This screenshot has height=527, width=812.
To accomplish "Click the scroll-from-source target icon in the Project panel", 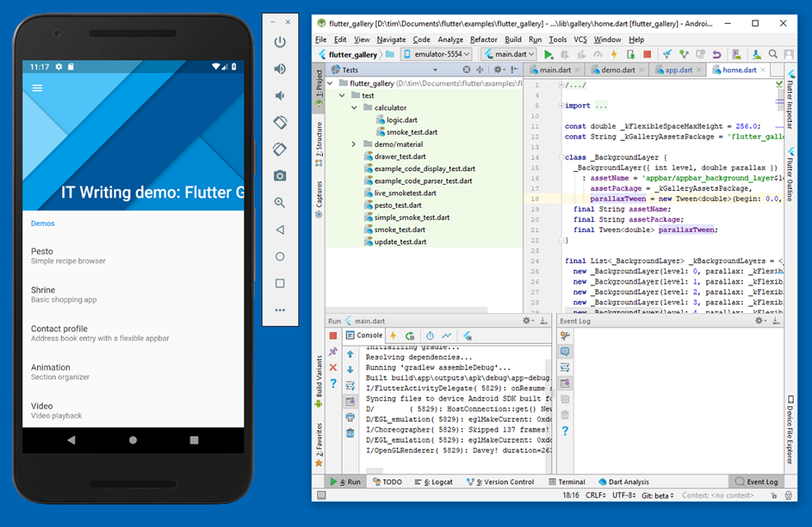I will [466, 70].
